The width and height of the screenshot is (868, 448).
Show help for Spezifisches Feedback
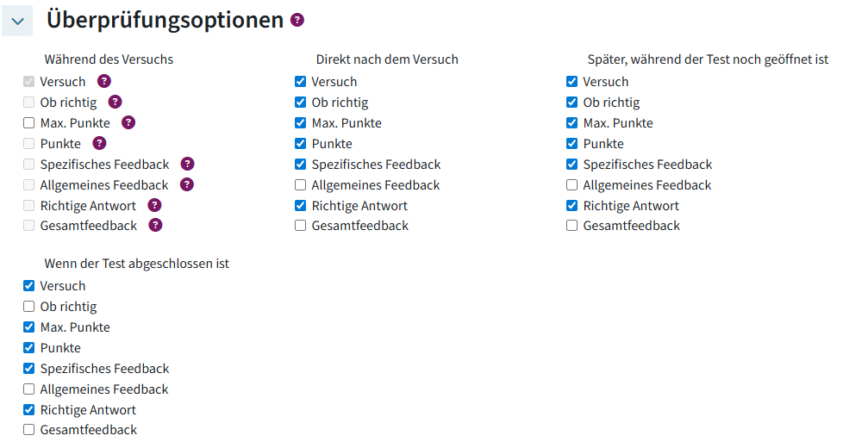188,164
